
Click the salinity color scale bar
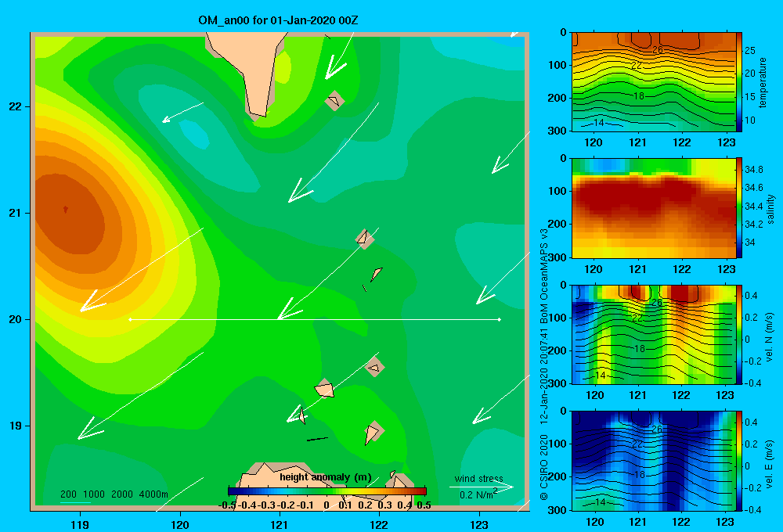coord(739,208)
